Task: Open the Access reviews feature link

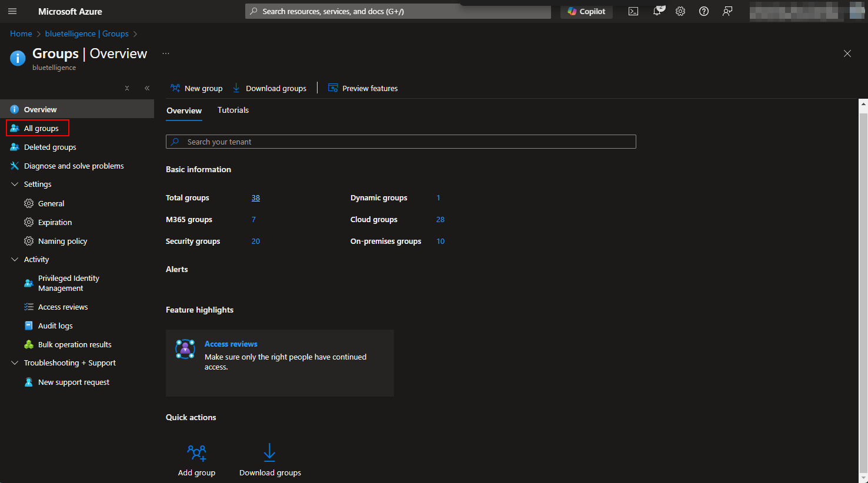Action: 231,344
